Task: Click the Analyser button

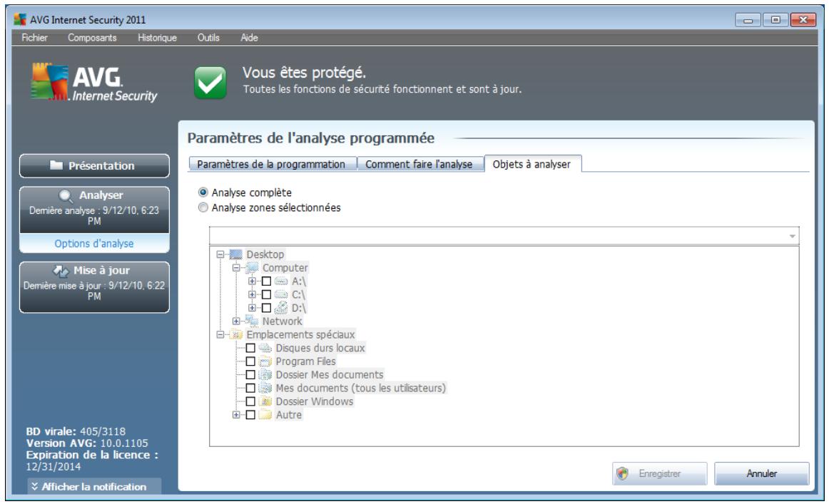Action: 95,210
